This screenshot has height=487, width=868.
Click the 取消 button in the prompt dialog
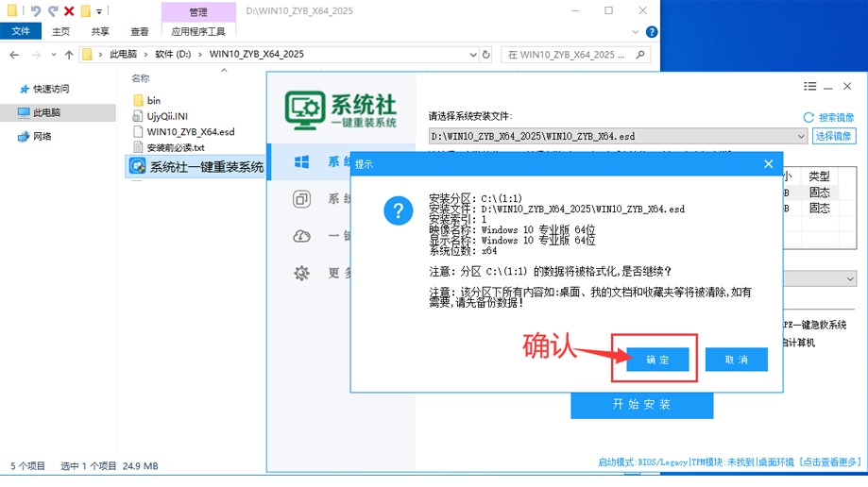click(737, 360)
